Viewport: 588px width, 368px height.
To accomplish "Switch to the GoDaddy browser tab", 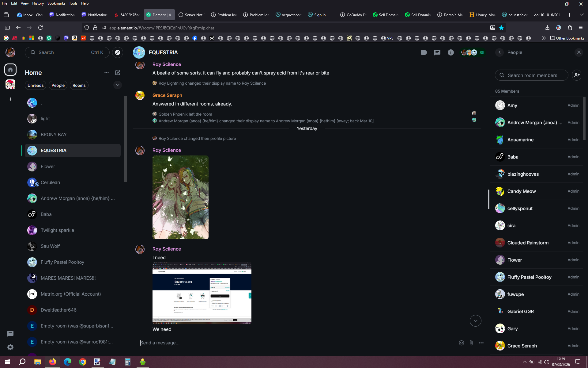I will pos(353,15).
